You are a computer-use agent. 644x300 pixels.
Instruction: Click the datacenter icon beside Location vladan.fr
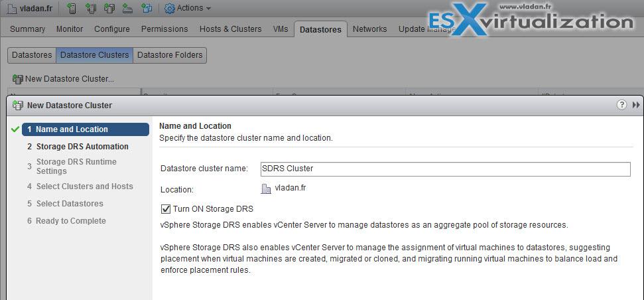click(266, 188)
